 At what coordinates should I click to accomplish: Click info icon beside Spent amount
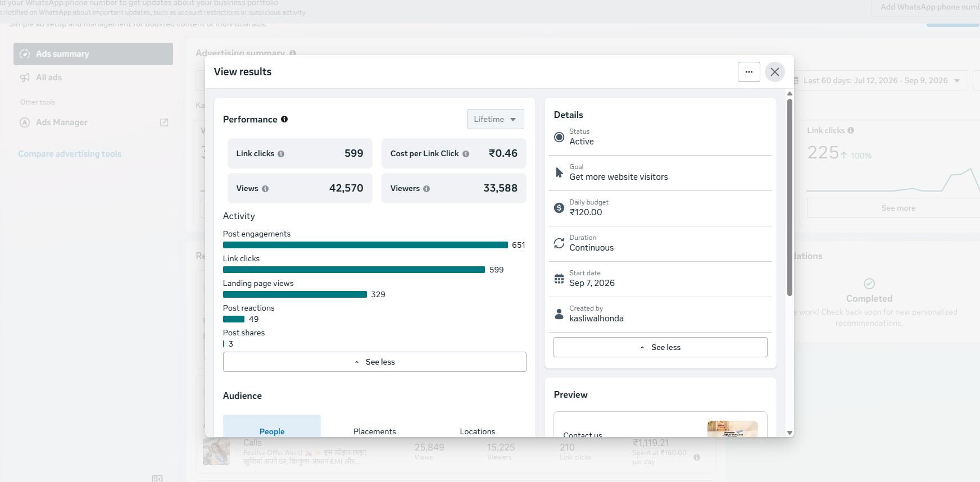(x=697, y=457)
